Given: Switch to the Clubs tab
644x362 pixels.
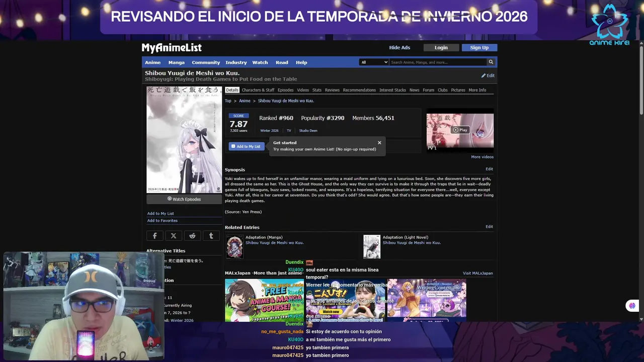Looking at the screenshot, I should point(443,90).
